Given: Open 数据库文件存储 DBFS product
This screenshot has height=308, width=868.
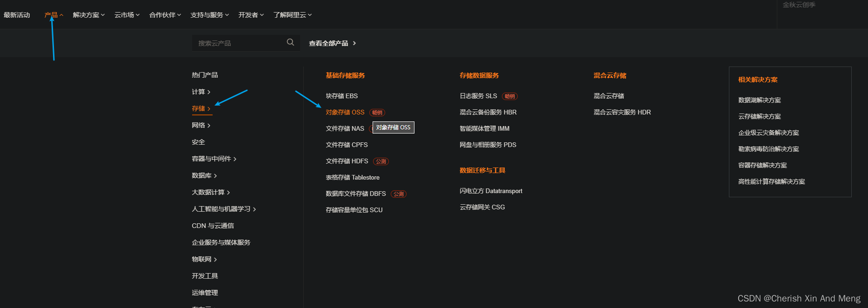Looking at the screenshot, I should pos(356,194).
